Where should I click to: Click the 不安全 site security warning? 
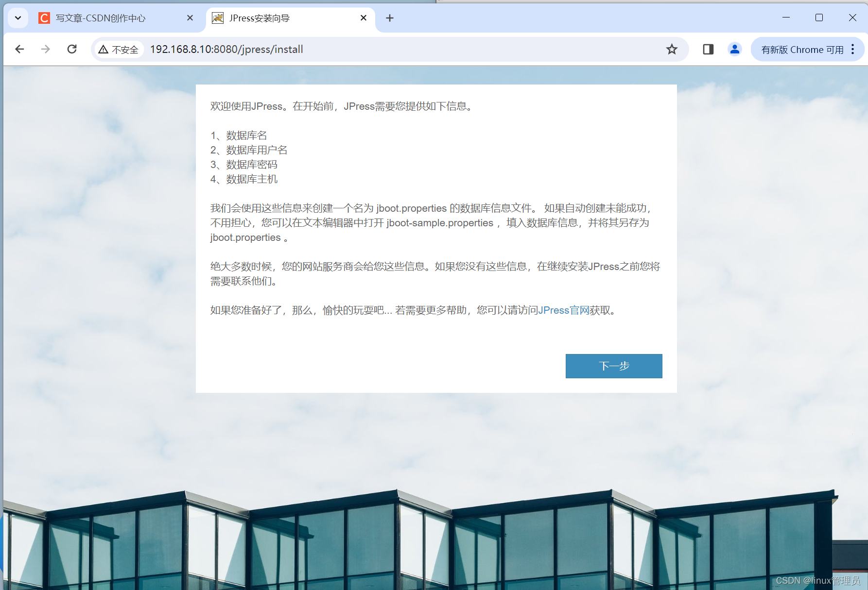pos(119,50)
